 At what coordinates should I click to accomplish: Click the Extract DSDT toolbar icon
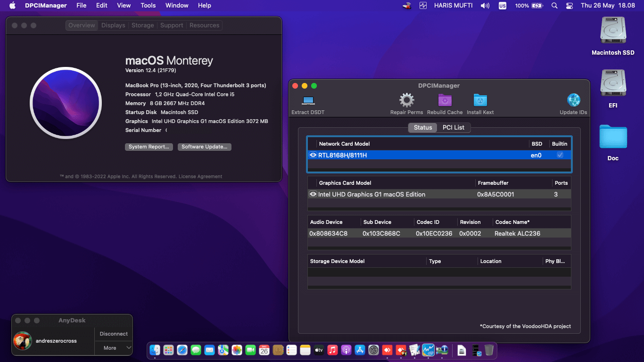point(308,100)
